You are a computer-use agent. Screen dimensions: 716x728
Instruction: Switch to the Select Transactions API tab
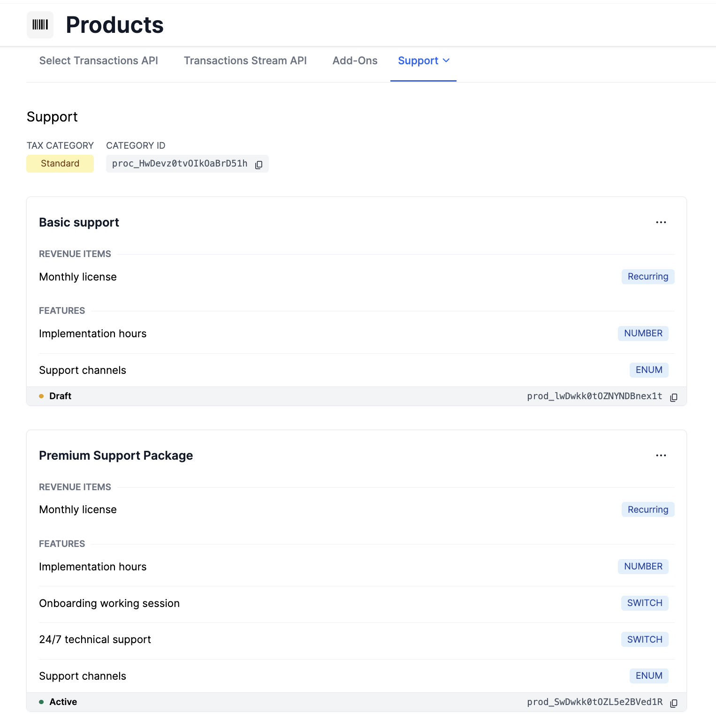point(99,61)
